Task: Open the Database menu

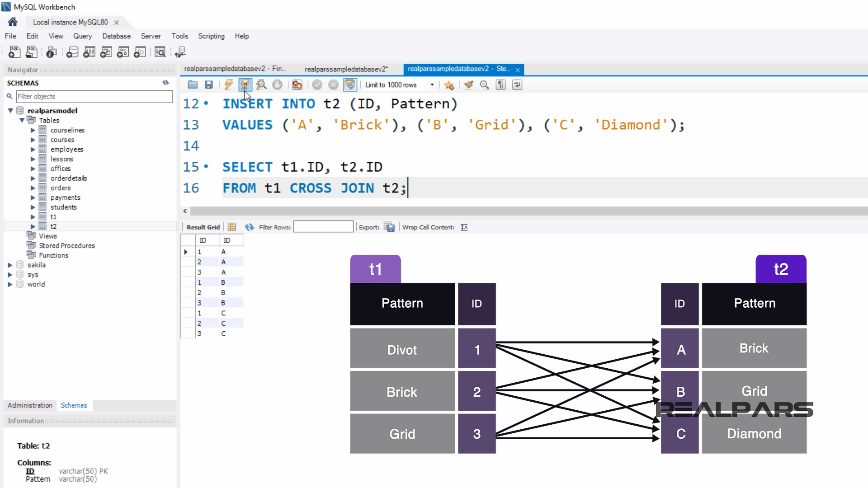Action: [116, 36]
